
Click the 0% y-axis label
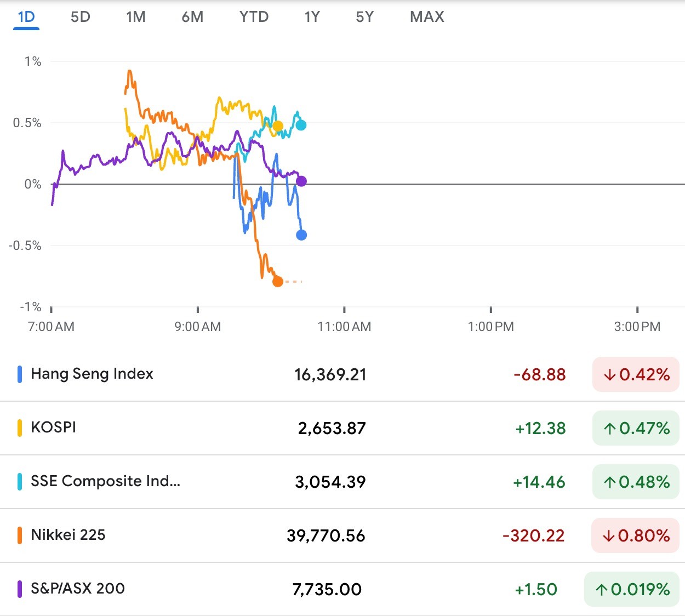tap(33, 184)
